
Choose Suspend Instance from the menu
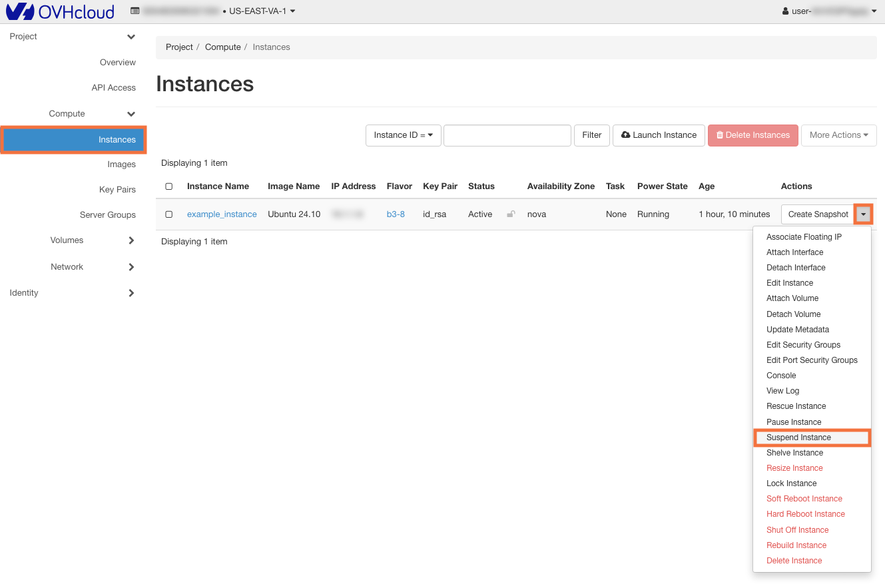coord(812,438)
